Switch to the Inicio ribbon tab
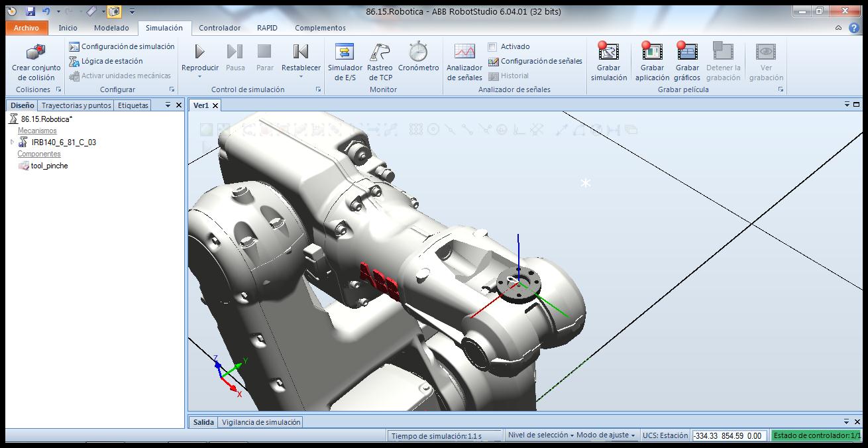 pyautogui.click(x=68, y=28)
